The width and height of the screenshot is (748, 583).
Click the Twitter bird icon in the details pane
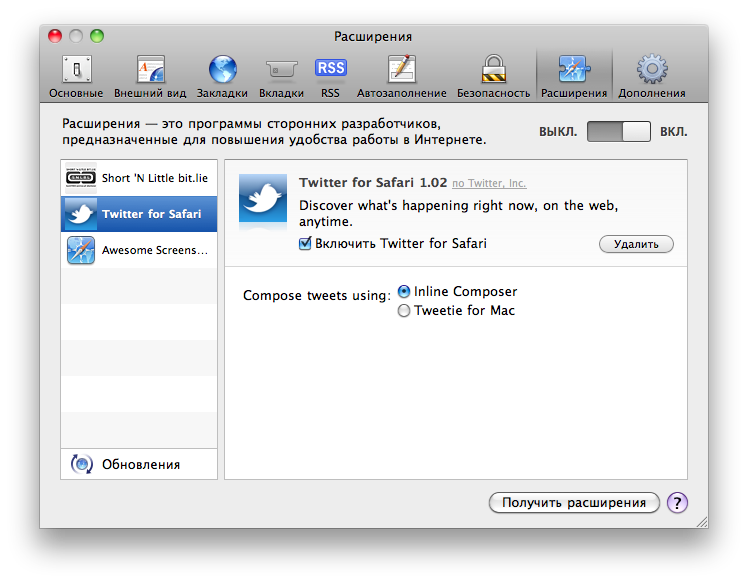pos(263,198)
